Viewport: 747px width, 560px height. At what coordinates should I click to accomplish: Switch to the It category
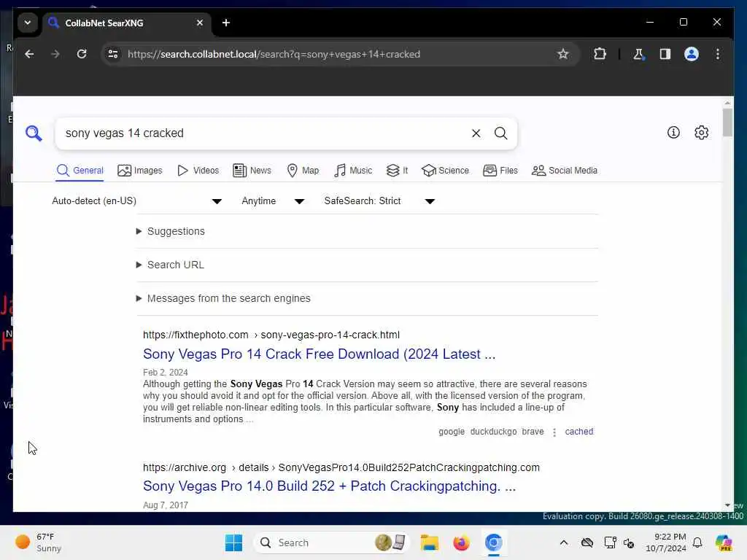click(397, 171)
